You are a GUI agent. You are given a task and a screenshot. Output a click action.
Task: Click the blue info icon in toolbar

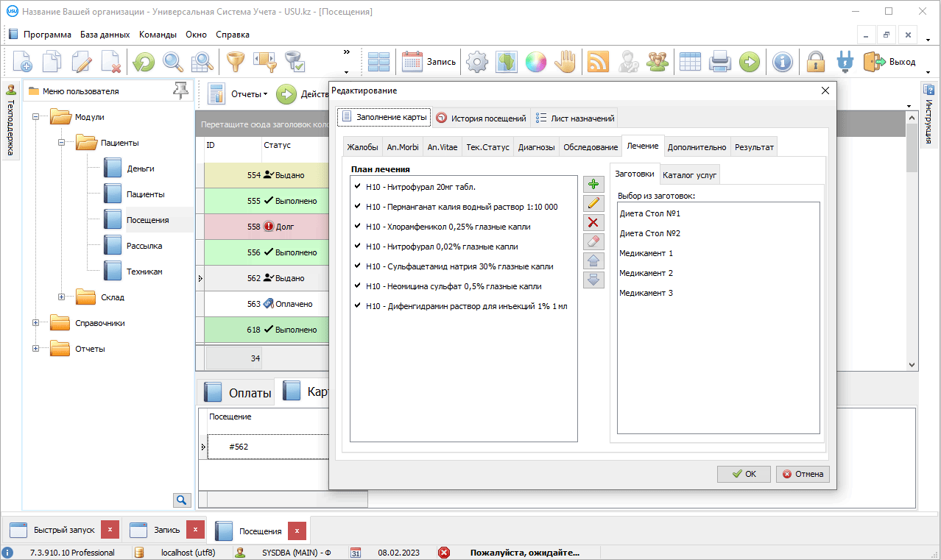click(782, 62)
